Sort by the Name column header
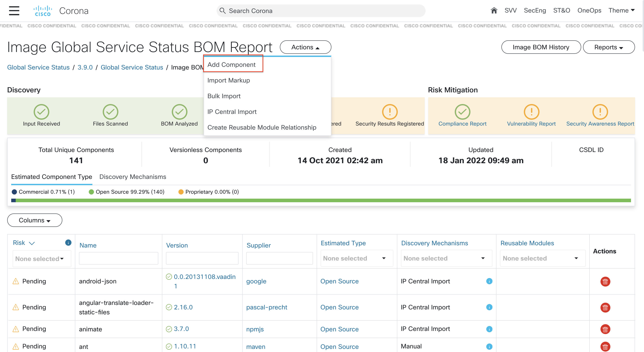 tap(88, 245)
